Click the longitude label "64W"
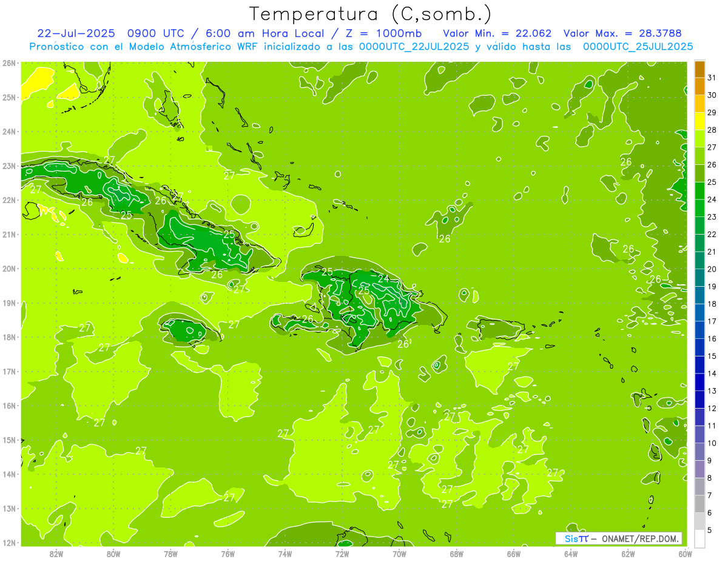The image size is (728, 562). pyautogui.click(x=571, y=554)
